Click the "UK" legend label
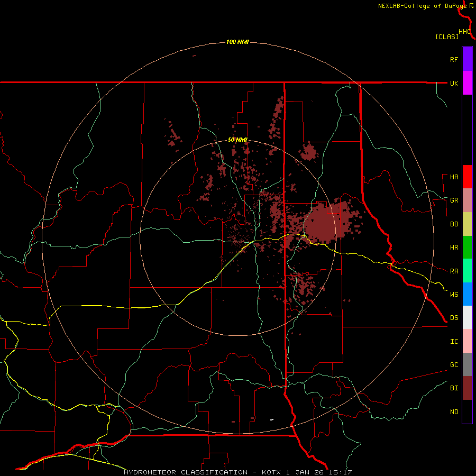The image size is (476, 476). click(x=454, y=84)
